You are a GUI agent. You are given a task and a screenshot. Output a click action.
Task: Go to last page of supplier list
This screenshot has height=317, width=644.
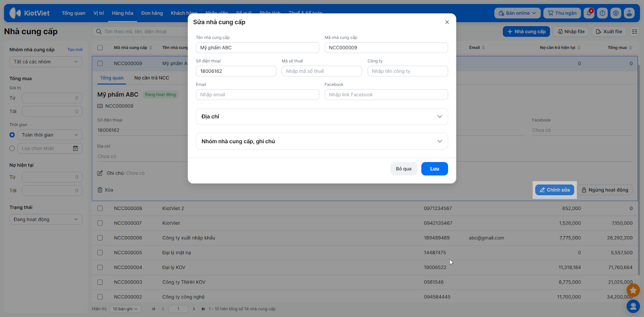203,309
